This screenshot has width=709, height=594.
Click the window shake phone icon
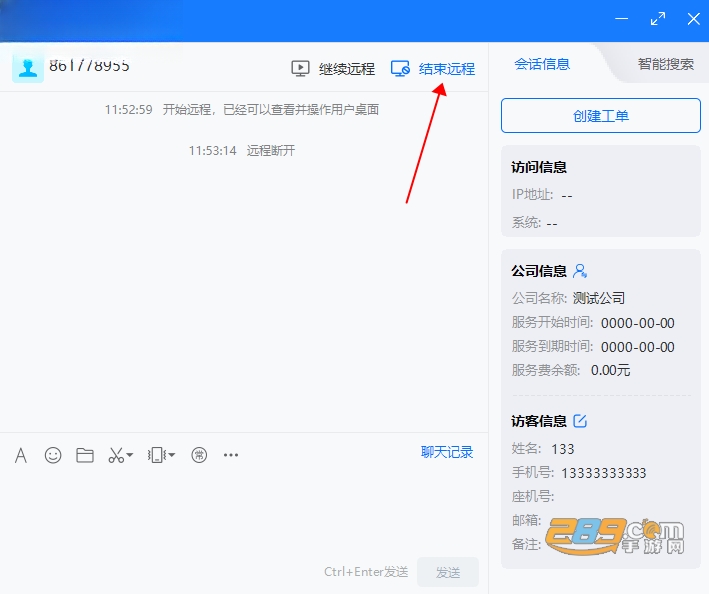157,455
